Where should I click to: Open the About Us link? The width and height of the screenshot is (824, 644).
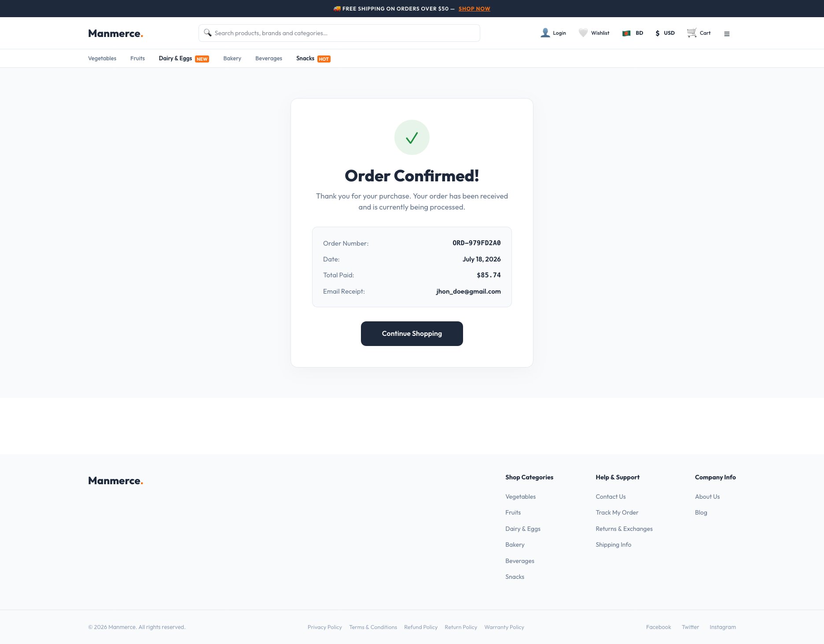[707, 497]
